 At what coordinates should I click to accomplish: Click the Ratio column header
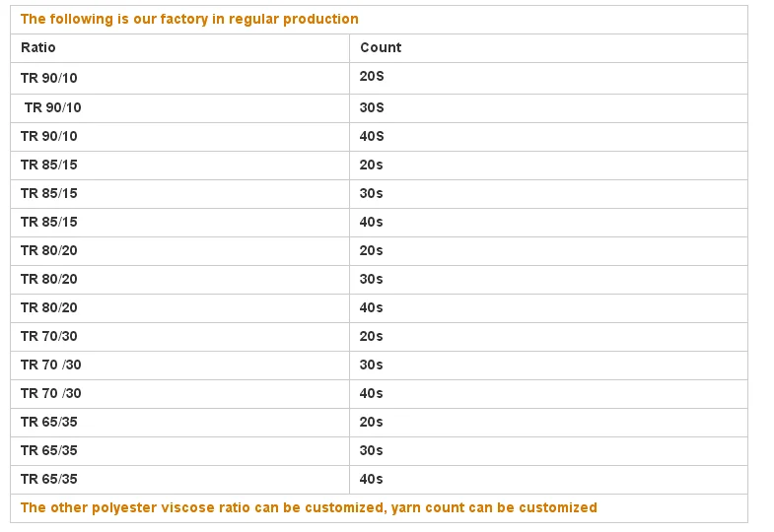38,47
